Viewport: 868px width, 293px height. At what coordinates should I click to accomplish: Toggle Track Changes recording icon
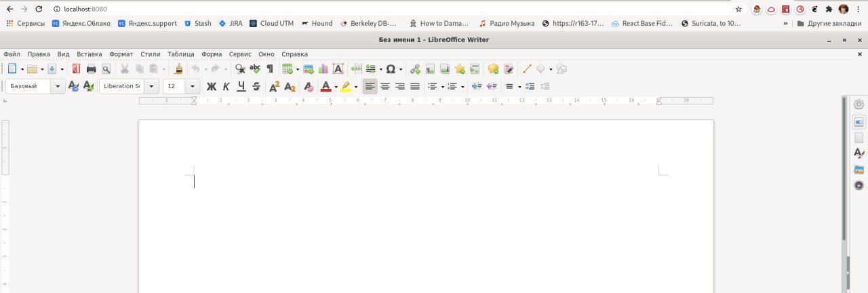point(508,69)
